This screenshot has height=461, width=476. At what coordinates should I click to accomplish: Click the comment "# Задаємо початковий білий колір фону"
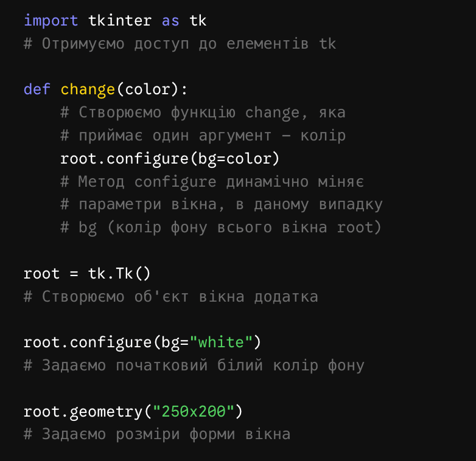click(x=194, y=366)
